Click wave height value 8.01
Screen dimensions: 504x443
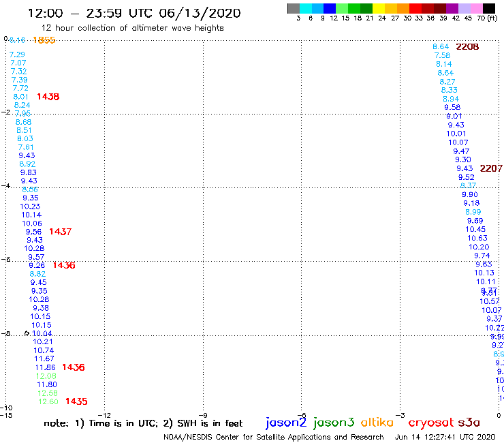(x=21, y=97)
